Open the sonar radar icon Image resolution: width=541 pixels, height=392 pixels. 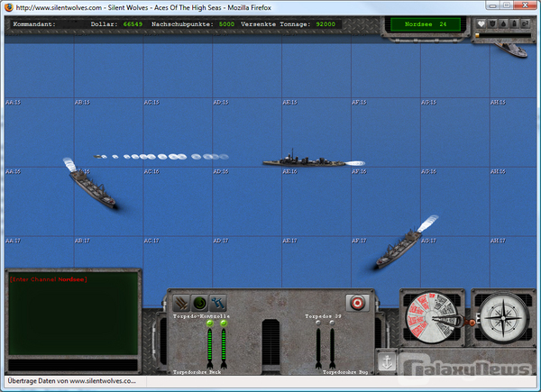coord(199,304)
